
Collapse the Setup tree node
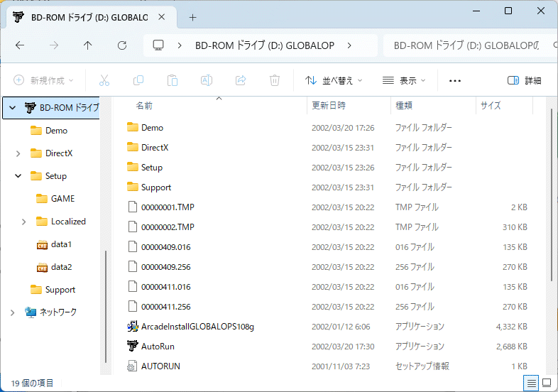[x=18, y=176]
